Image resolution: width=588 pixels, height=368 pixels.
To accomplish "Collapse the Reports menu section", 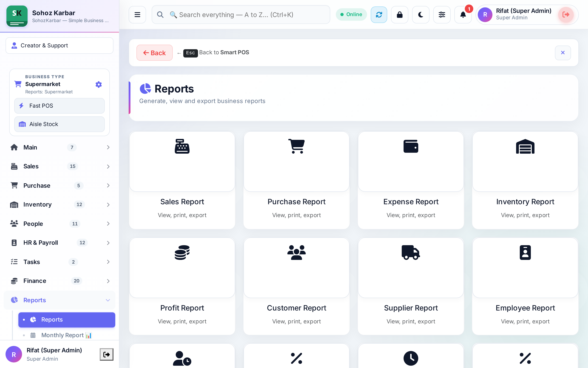I will (59, 300).
